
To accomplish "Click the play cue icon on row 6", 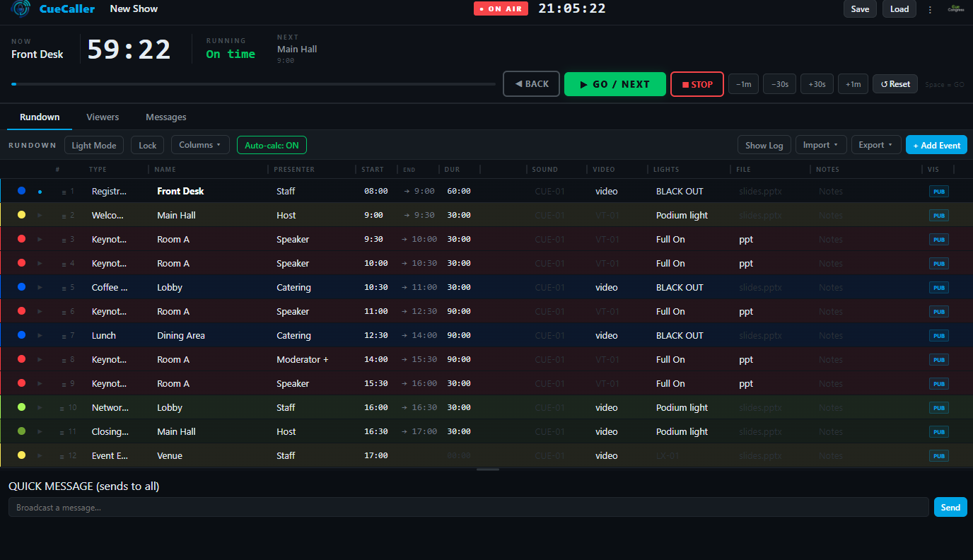I will click(40, 311).
